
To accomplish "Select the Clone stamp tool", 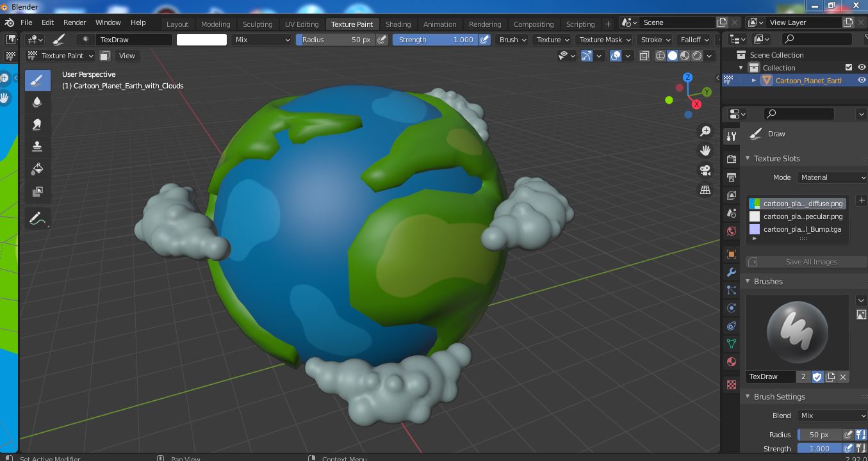I will [38, 147].
